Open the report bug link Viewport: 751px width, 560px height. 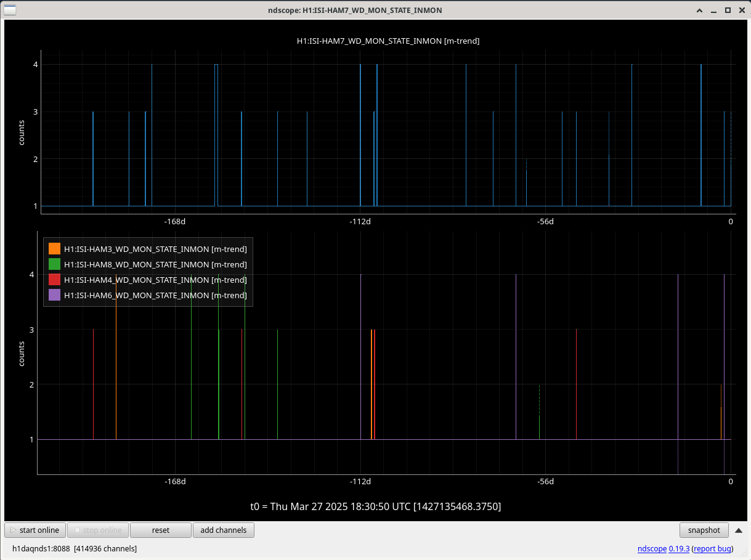pyautogui.click(x=712, y=548)
